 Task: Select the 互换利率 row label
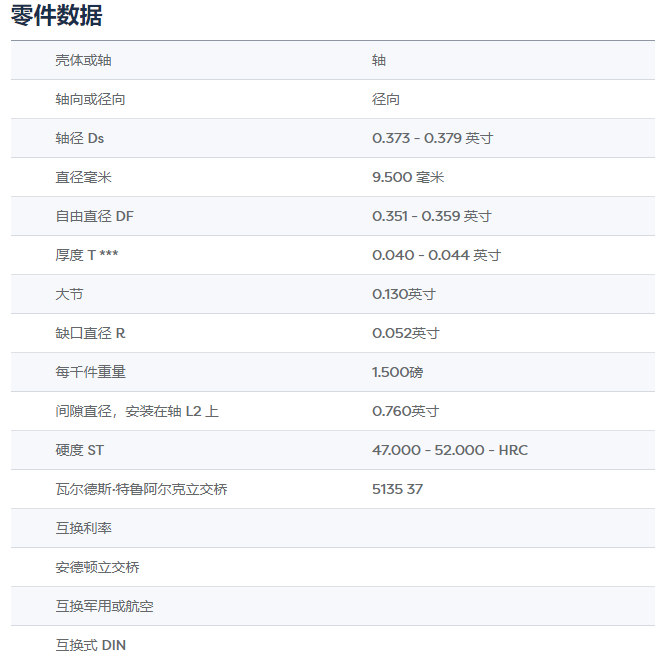coord(83,528)
